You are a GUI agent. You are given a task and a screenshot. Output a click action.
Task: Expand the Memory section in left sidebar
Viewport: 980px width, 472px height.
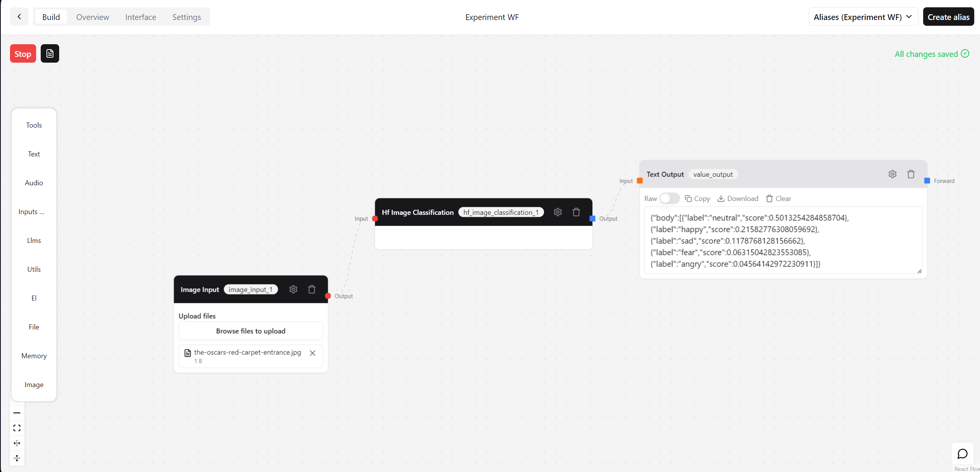click(x=34, y=356)
